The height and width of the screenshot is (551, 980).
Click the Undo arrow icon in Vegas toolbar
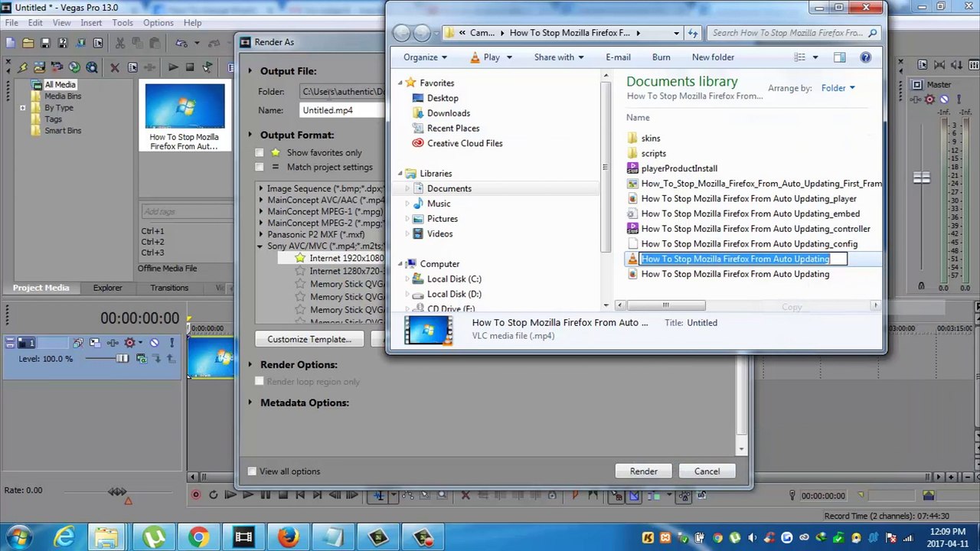coord(181,43)
